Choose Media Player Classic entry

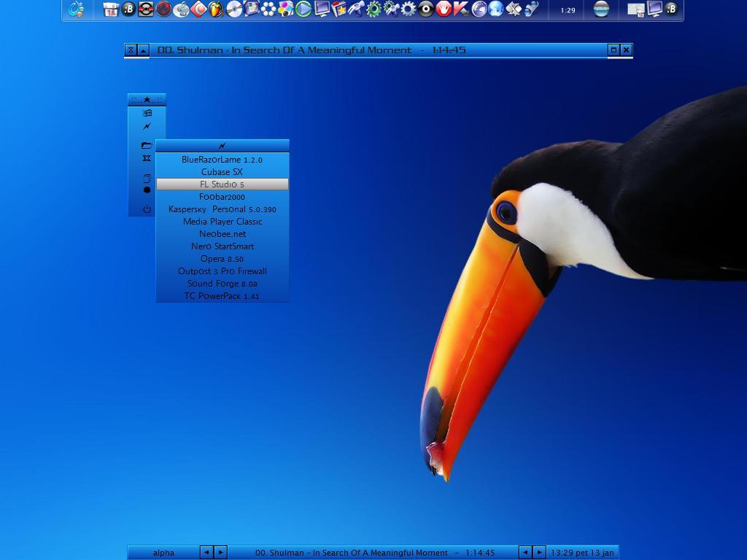(x=222, y=222)
